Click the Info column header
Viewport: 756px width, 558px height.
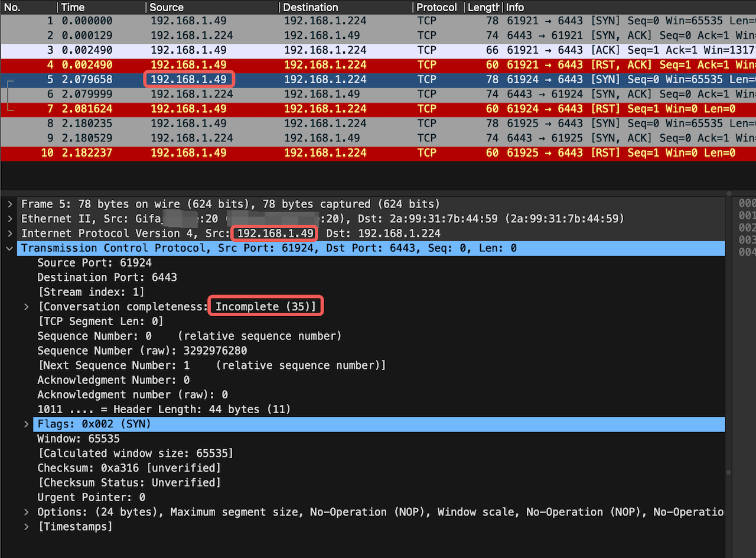tap(515, 7)
